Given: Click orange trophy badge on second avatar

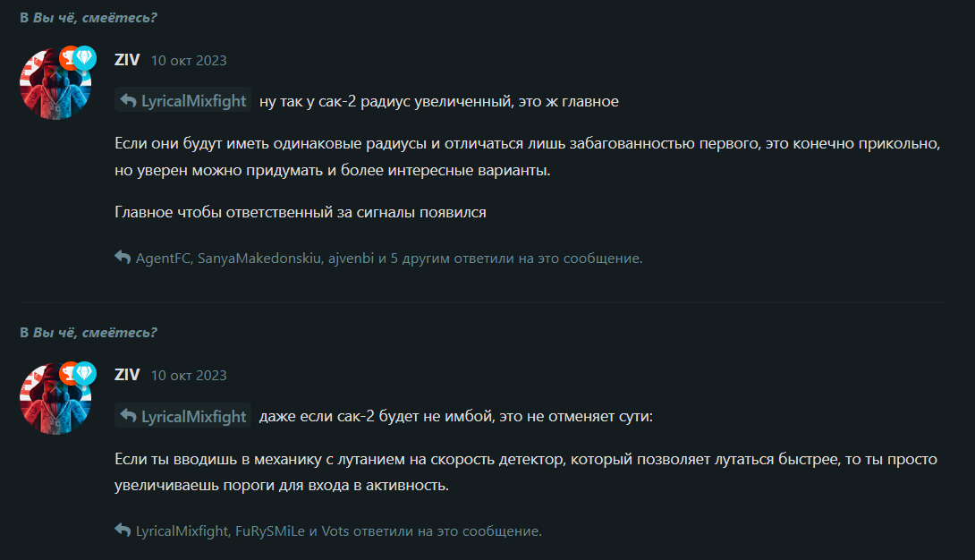Looking at the screenshot, I should [x=68, y=373].
